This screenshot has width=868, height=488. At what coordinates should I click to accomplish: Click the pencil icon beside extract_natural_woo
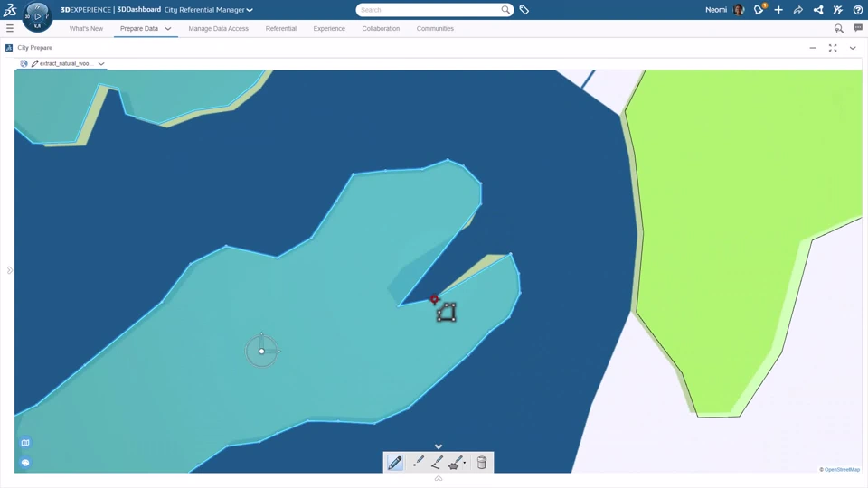[34, 63]
